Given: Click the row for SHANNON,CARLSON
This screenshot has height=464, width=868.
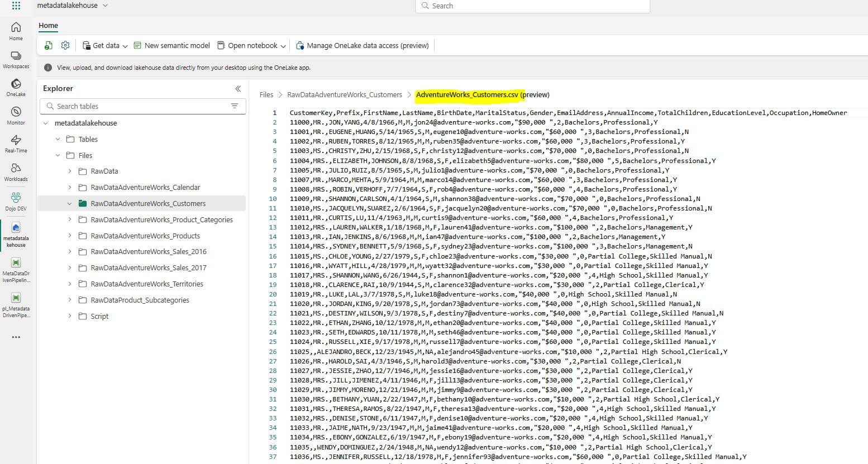Looking at the screenshot, I should coord(495,199).
